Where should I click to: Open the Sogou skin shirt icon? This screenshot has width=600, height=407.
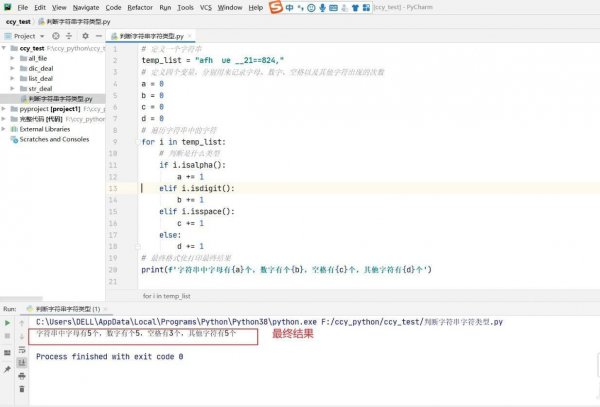355,8
